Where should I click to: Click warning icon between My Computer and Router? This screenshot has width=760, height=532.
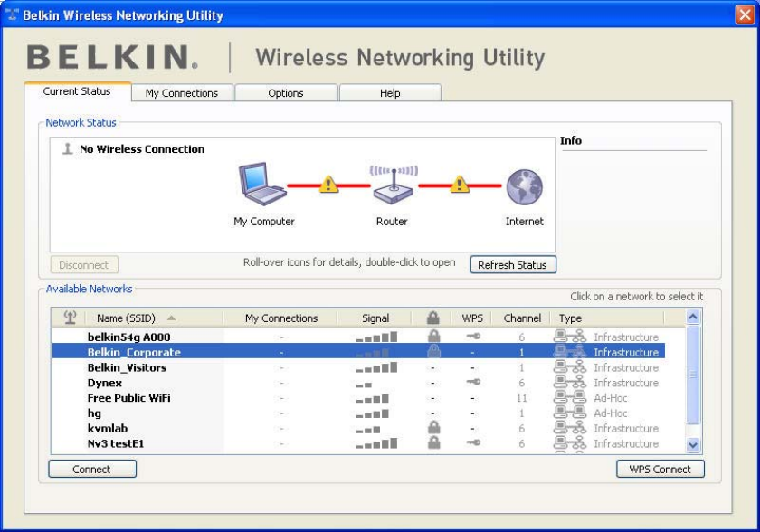pos(328,184)
